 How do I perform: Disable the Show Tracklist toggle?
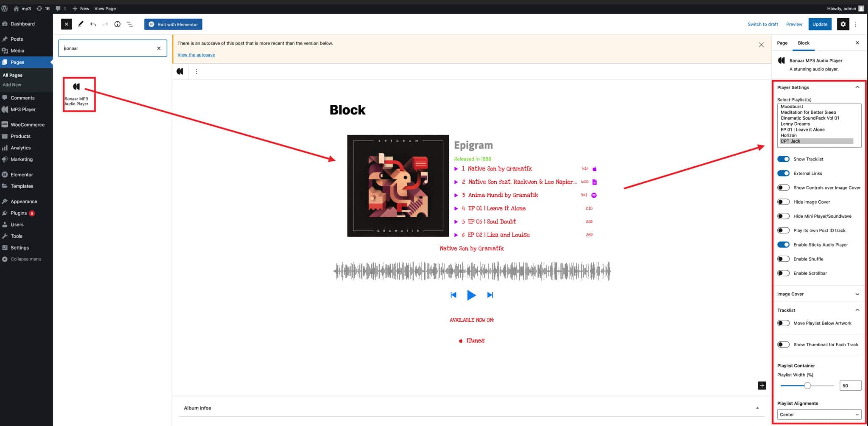click(x=783, y=159)
